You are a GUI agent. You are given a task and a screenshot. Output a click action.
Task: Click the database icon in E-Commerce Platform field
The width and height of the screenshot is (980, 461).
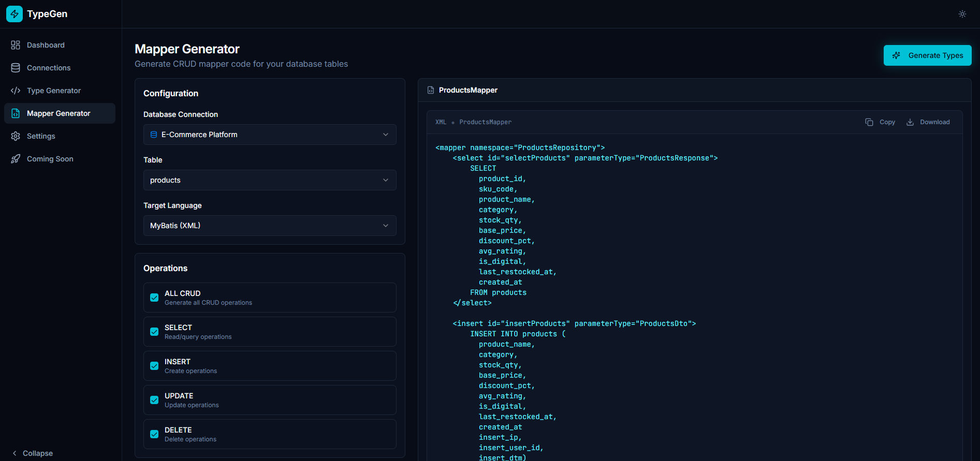[x=154, y=135]
